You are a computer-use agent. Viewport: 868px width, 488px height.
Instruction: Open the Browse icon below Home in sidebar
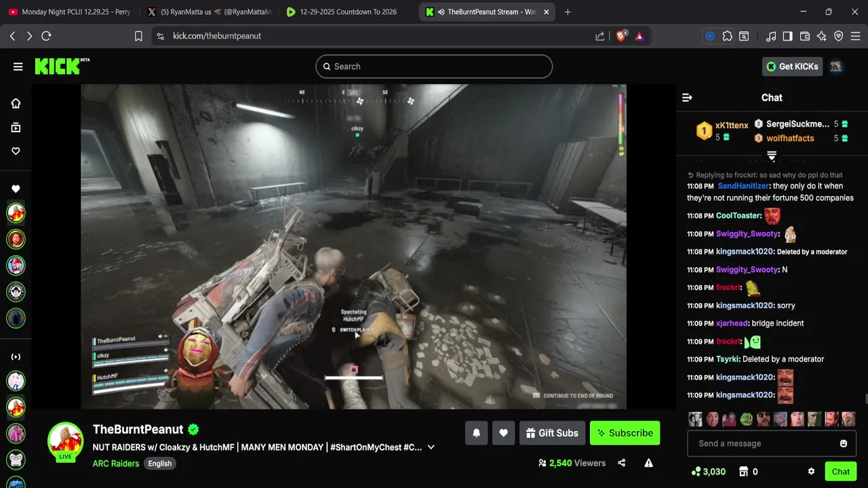pyautogui.click(x=16, y=127)
